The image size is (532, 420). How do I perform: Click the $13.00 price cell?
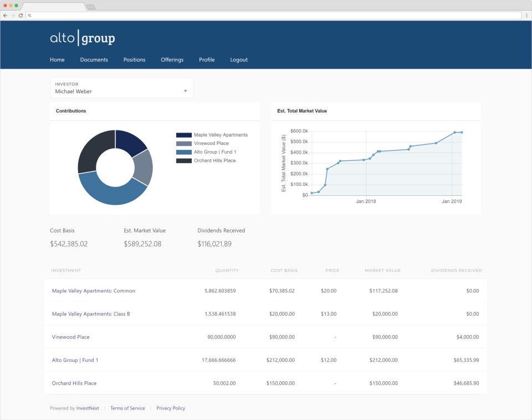pyautogui.click(x=329, y=314)
